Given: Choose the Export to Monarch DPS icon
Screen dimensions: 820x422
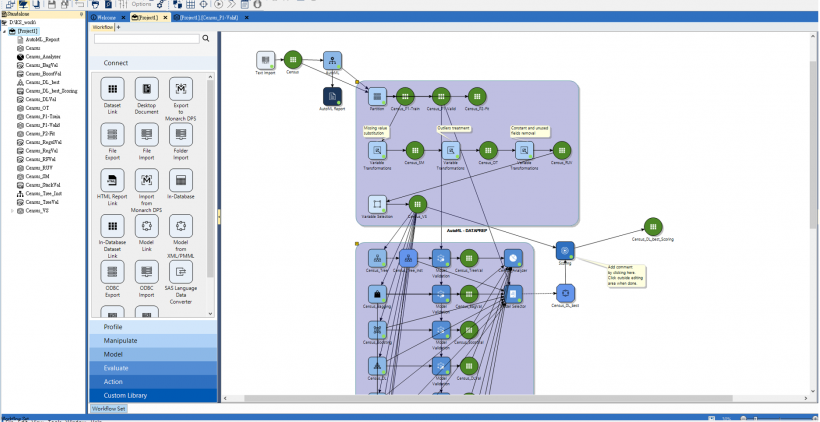Looking at the screenshot, I should tap(181, 88).
